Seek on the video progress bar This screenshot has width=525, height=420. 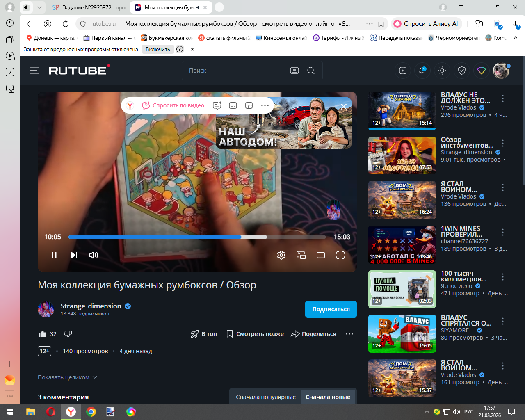pos(197,237)
